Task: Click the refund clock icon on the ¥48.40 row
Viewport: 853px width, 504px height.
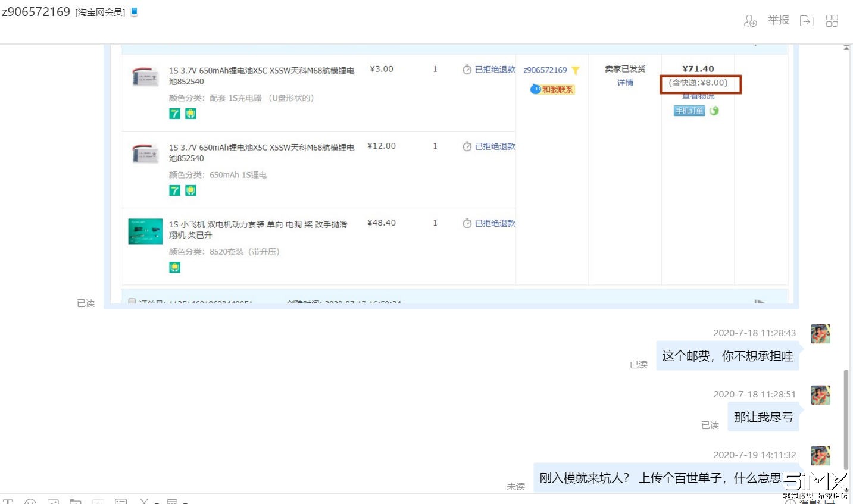Action: tap(467, 223)
